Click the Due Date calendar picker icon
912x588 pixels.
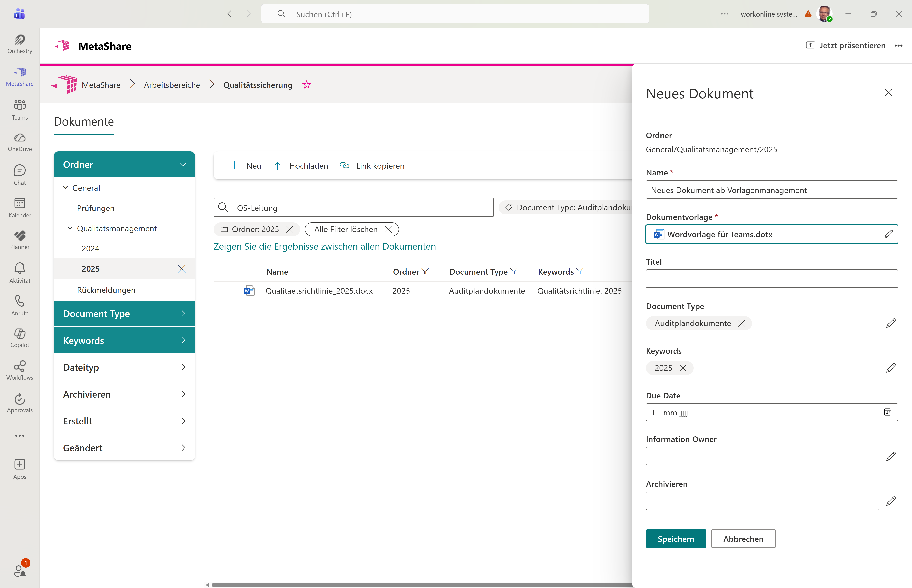(x=887, y=412)
